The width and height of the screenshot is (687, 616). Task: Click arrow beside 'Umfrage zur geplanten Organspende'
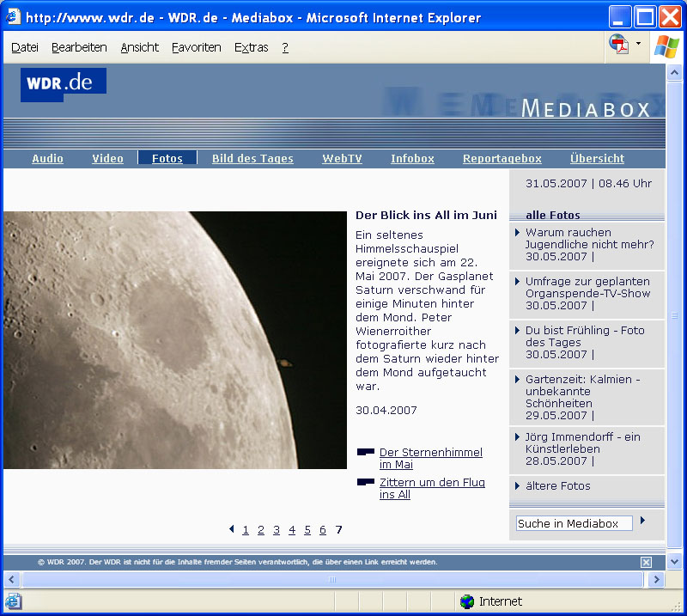click(x=517, y=281)
